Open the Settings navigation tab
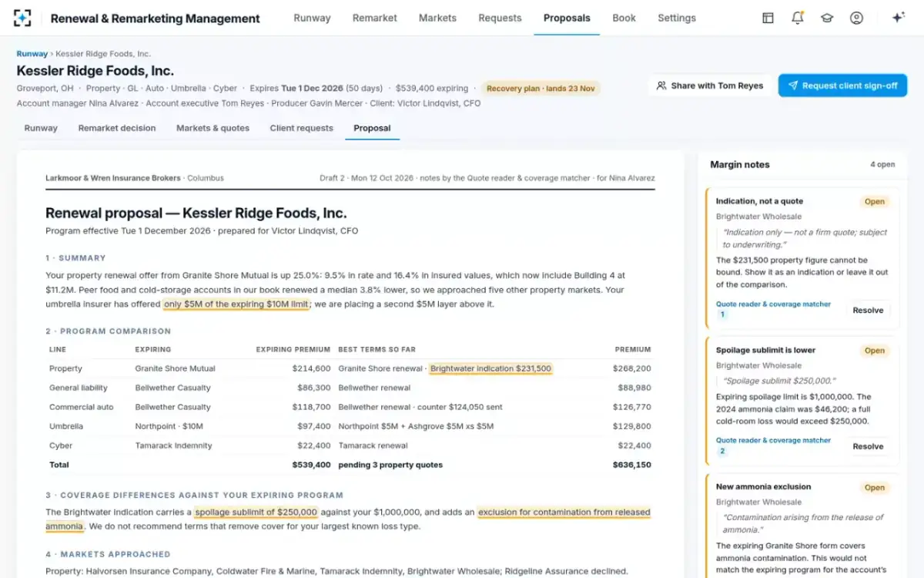Image resolution: width=924 pixels, height=578 pixels. click(x=677, y=18)
